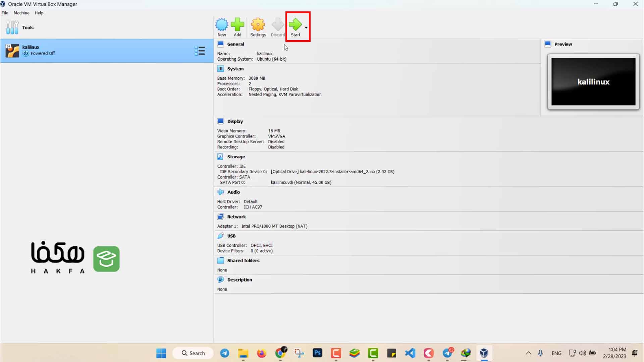Start the VM with the green arrow

295,24
